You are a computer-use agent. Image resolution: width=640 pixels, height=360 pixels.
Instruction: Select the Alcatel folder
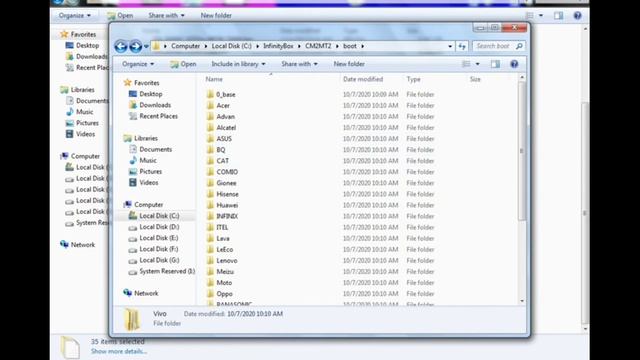point(221,127)
